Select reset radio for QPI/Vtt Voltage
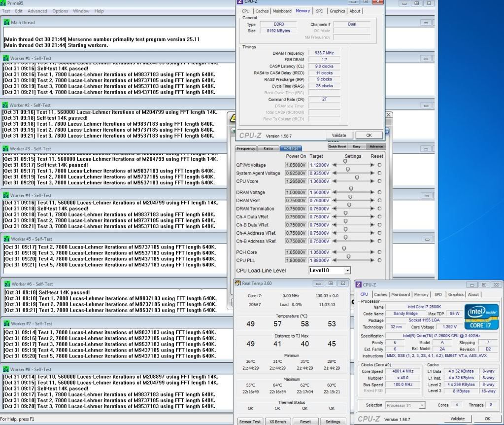Image resolution: width=504 pixels, height=425 pixels. click(x=380, y=165)
